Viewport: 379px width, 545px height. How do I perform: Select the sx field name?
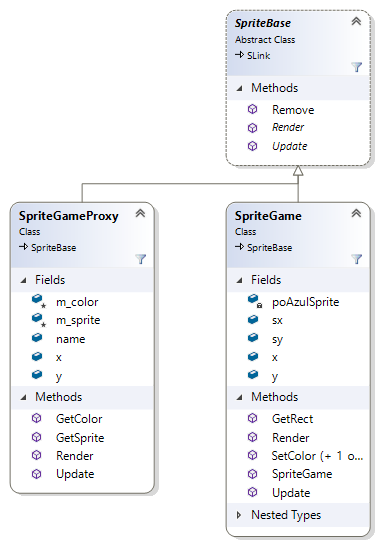click(277, 320)
